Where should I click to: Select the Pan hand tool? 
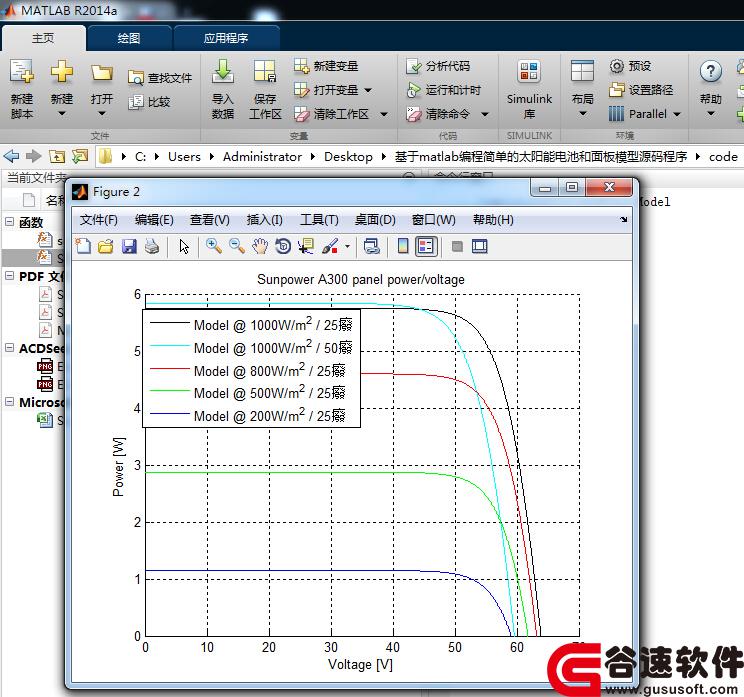coord(260,246)
